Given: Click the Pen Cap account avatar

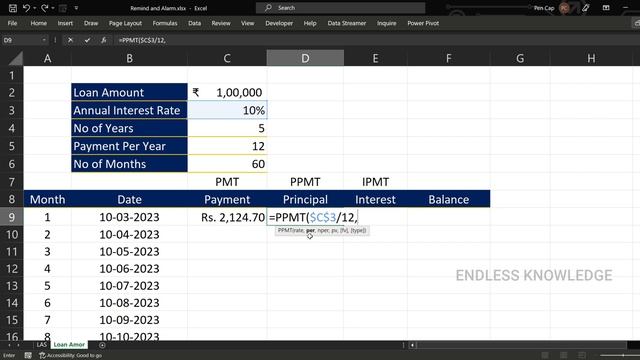Looking at the screenshot, I should pos(564,8).
